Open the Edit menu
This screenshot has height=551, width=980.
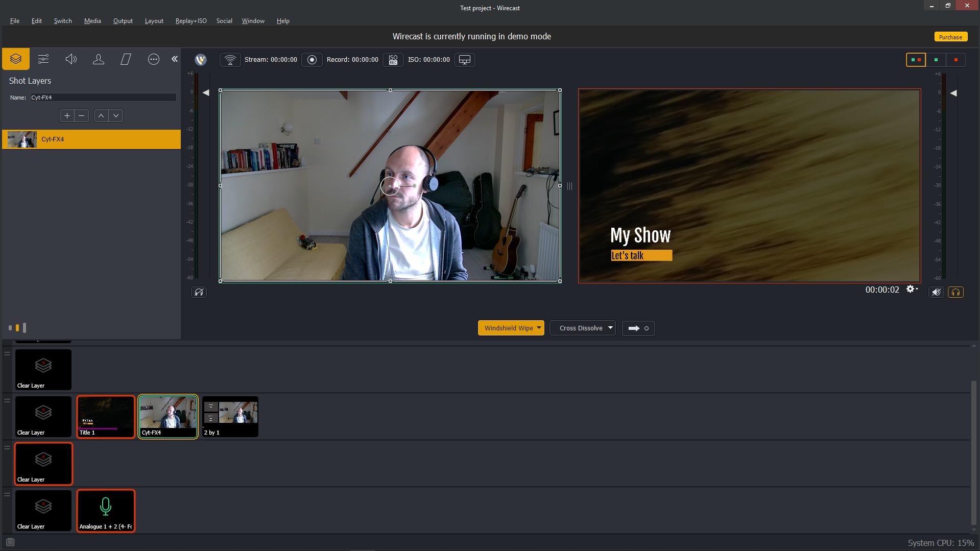[37, 21]
